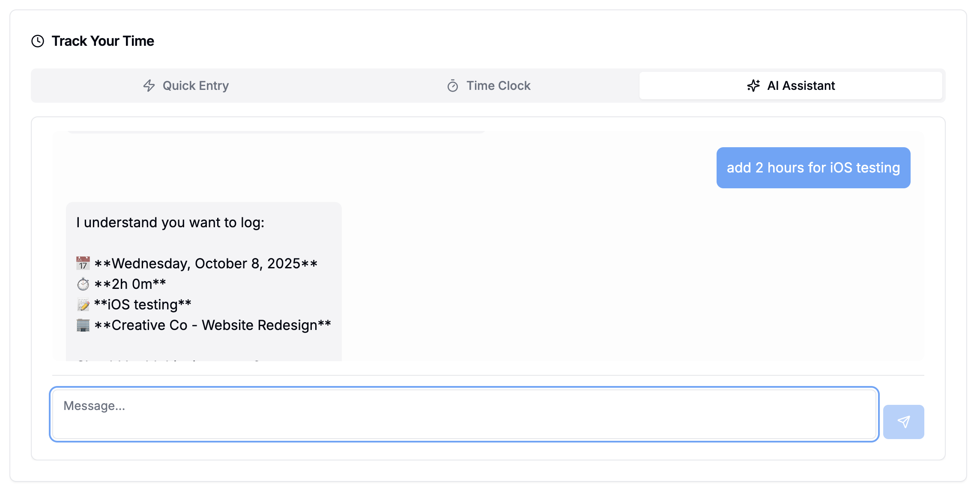Click the building emoji beside Creative Co

[82, 324]
